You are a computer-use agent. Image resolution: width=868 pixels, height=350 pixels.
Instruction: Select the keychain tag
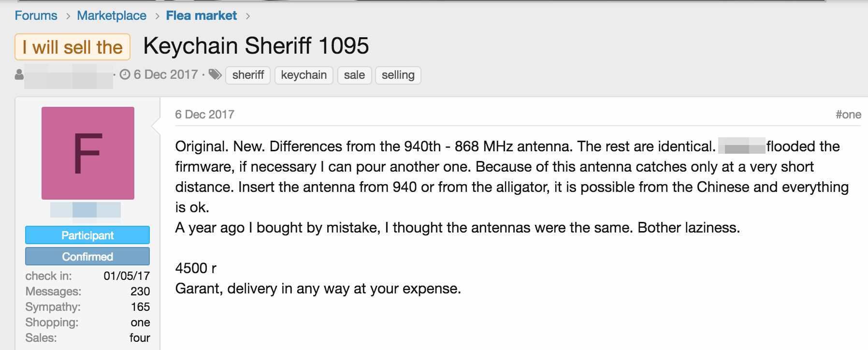(x=304, y=75)
